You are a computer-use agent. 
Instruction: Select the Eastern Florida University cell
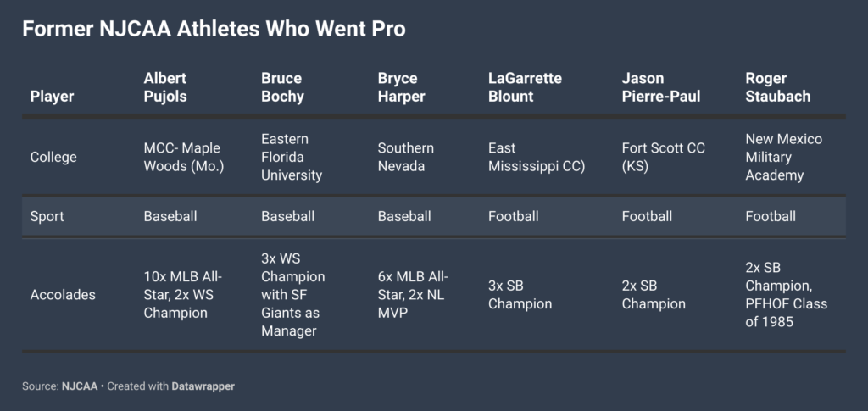click(292, 157)
